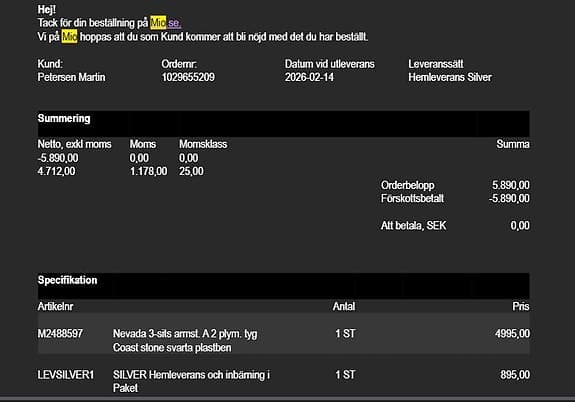Select netto value -5.890,00
Screen dimensions: 575x402
click(x=58, y=158)
